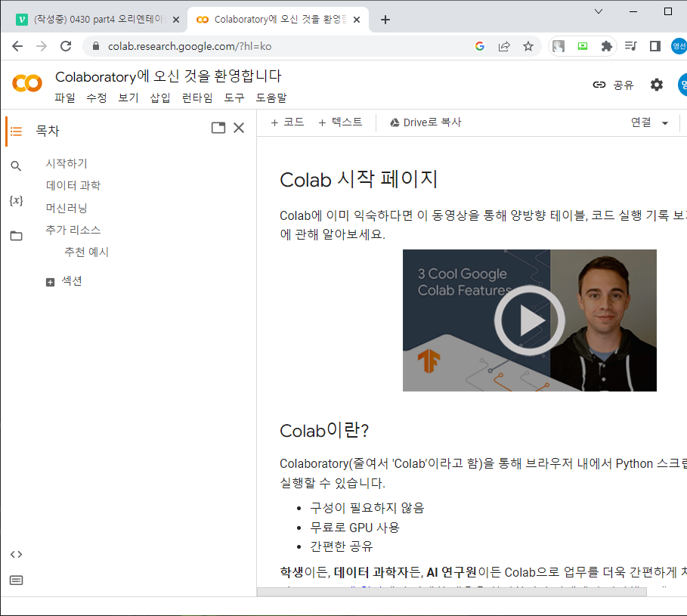Open the 런타임 menu
This screenshot has height=616, width=687.
pyautogui.click(x=197, y=98)
